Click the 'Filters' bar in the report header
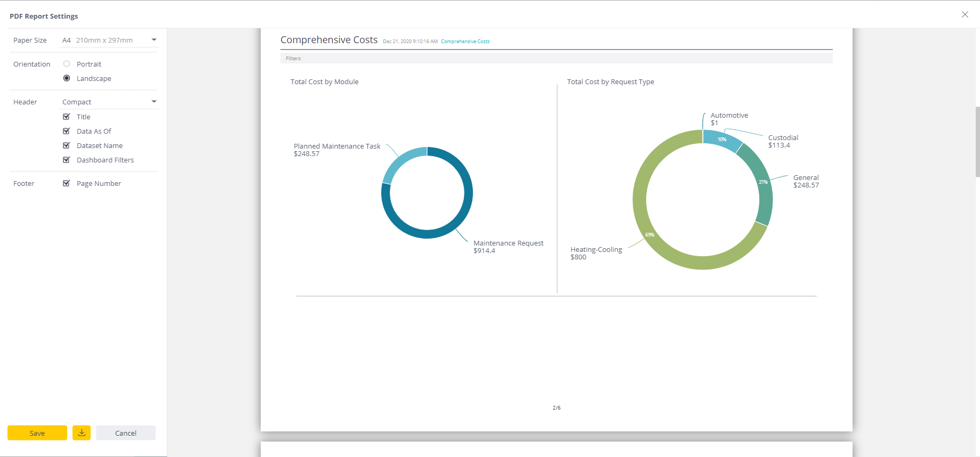The width and height of the screenshot is (980, 457). click(557, 58)
